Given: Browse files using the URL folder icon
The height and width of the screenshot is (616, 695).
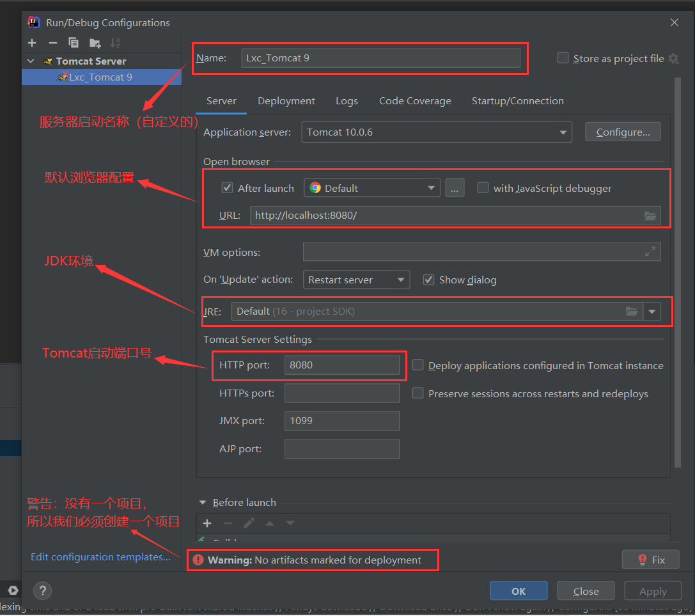Looking at the screenshot, I should pos(650,216).
